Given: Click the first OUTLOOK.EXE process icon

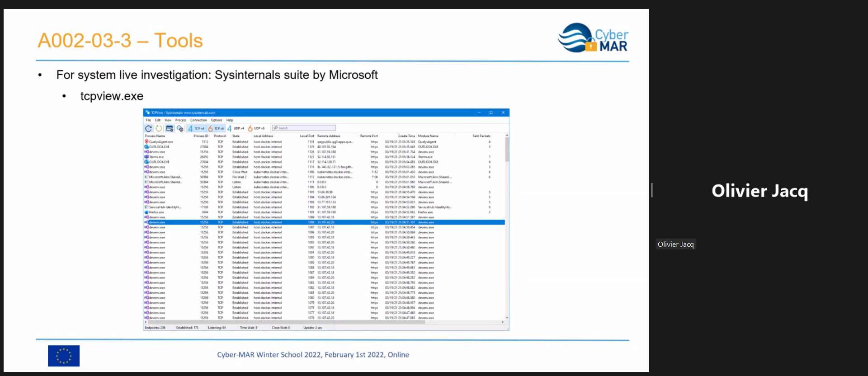Looking at the screenshot, I should (146, 147).
